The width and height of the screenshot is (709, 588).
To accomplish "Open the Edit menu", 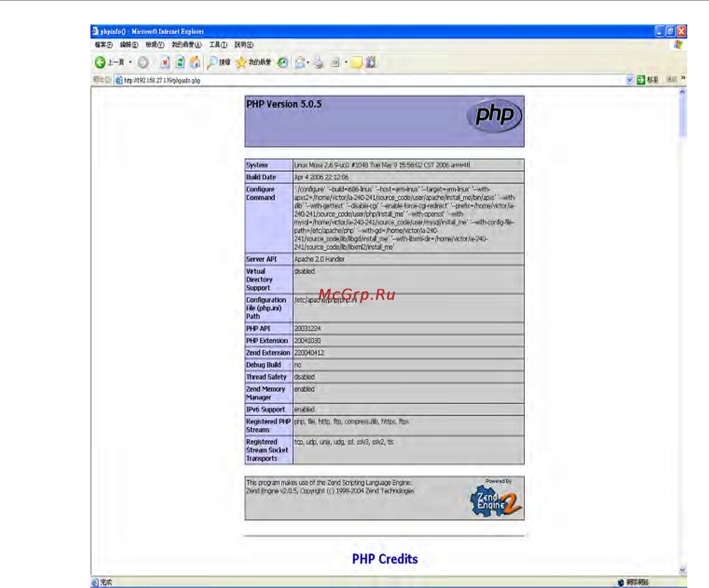I will coord(129,45).
